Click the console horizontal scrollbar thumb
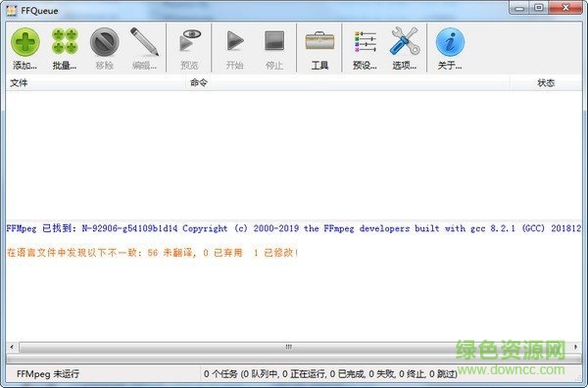Screen dimensions: 588x388 pos(288,347)
